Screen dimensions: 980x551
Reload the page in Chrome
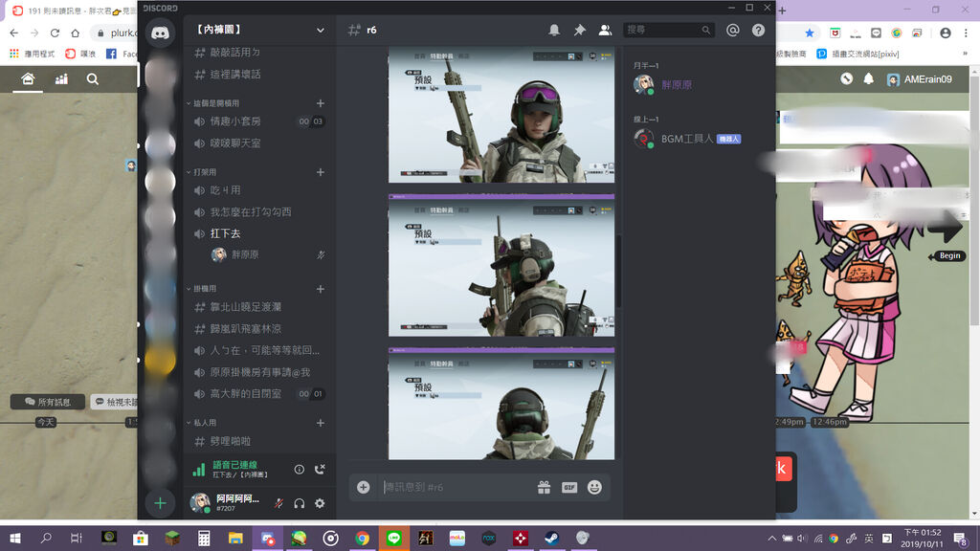tap(55, 33)
